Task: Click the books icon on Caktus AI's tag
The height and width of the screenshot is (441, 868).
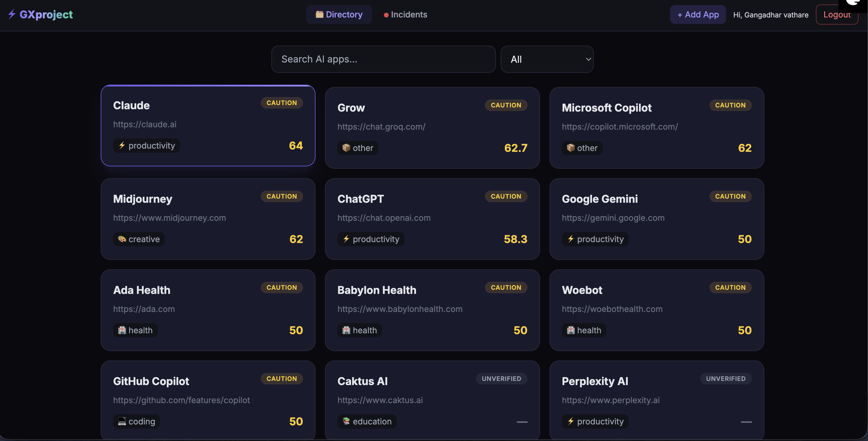Action: 346,421
